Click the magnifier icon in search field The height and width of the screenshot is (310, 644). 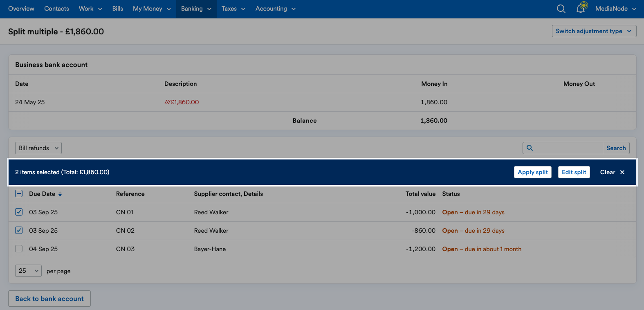click(530, 148)
